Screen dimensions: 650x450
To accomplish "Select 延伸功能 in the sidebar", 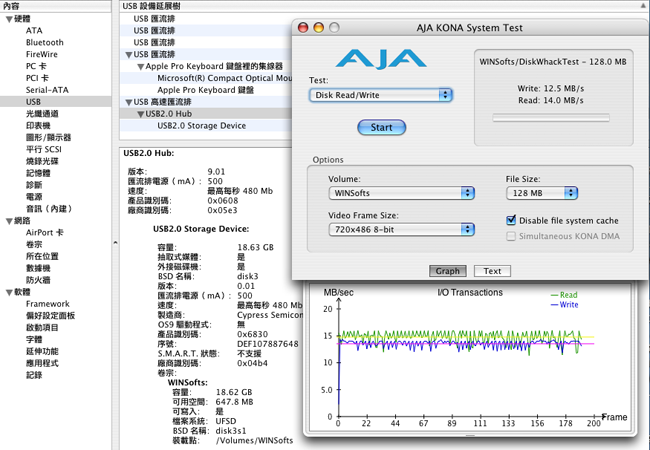I will [42, 351].
